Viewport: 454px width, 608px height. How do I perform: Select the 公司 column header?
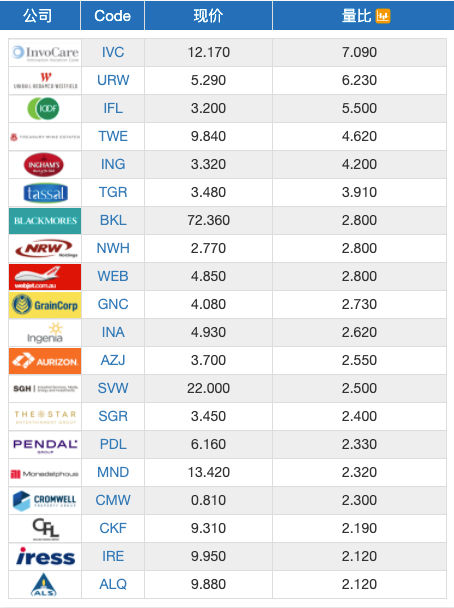[38, 16]
